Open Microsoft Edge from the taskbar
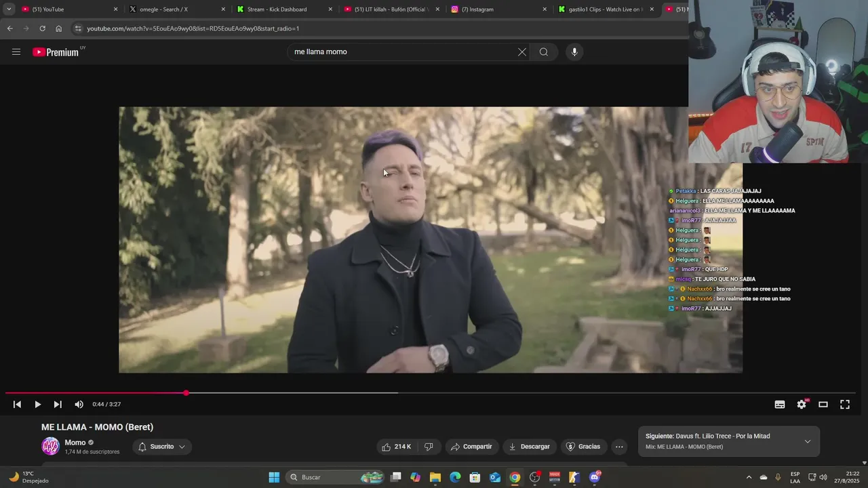868x488 pixels. pos(455,477)
